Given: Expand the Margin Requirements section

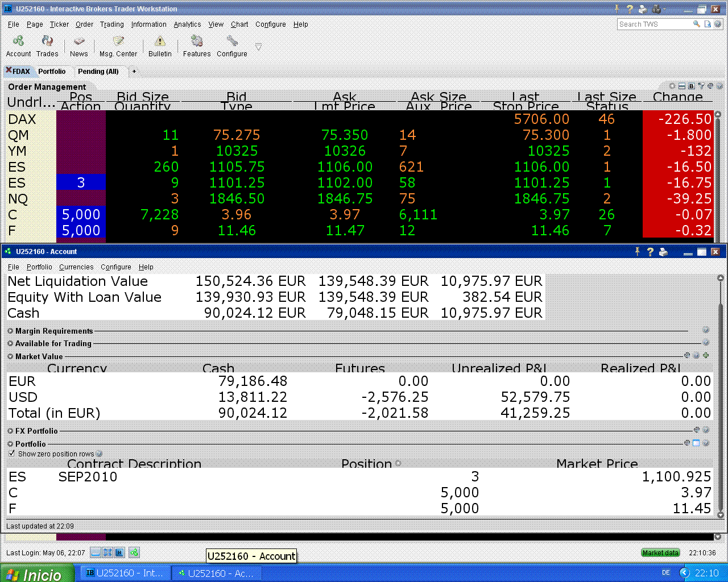Looking at the screenshot, I should coord(10,331).
